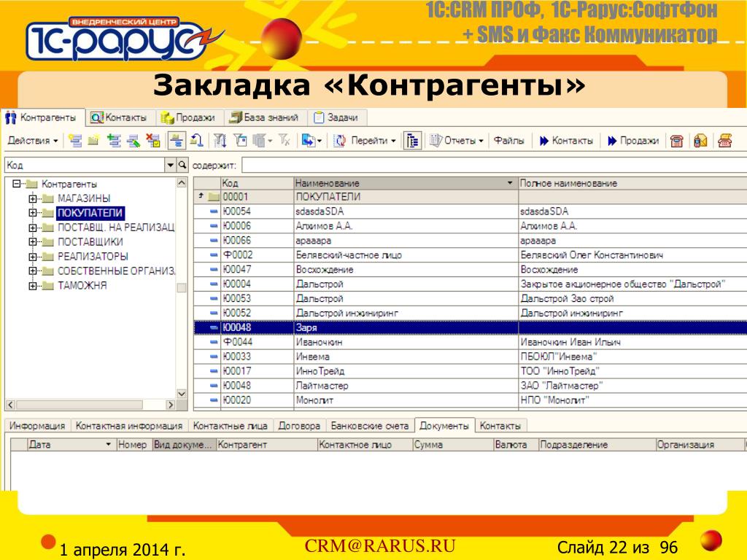Open filter and sorting settings icon
The height and width of the screenshot is (560, 747).
tap(220, 141)
